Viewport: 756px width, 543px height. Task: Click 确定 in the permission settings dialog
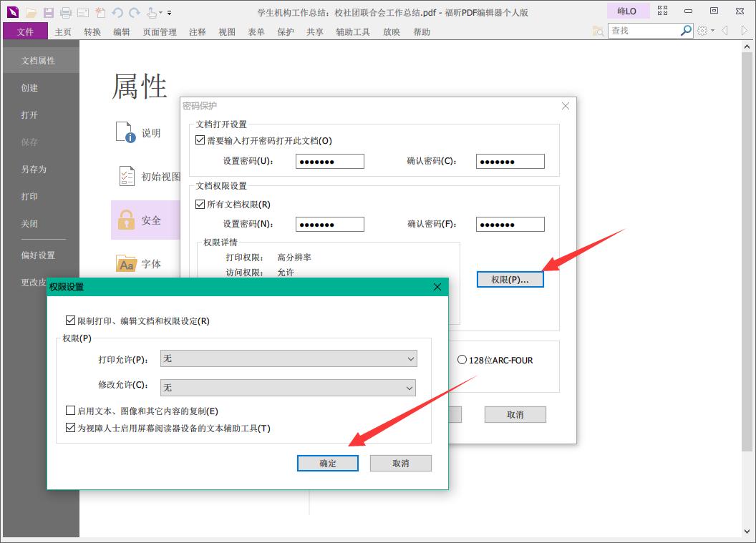(327, 463)
